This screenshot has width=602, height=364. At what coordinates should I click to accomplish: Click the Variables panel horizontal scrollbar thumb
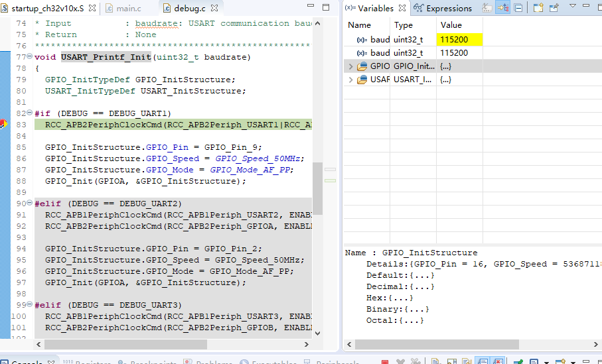pyautogui.click(x=437, y=344)
